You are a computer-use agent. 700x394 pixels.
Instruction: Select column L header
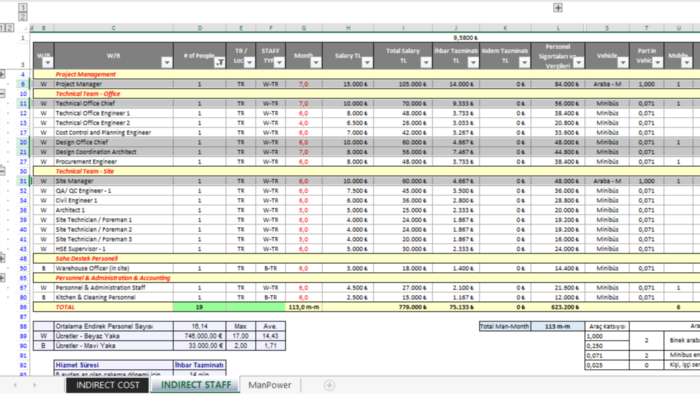click(558, 28)
